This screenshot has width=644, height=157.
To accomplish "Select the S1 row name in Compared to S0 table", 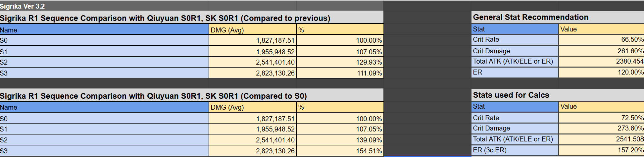I will pos(104,129).
